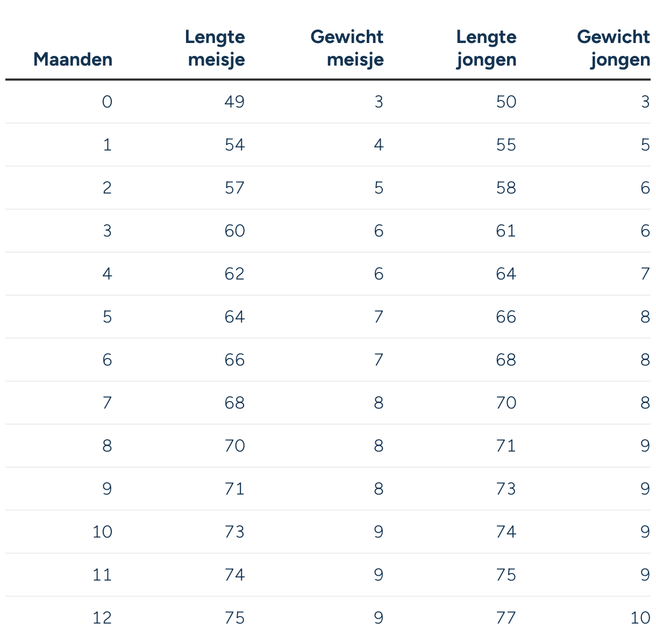Click girl length value 66
Image resolution: width=656 pixels, height=644 pixels.
pyautogui.click(x=234, y=360)
